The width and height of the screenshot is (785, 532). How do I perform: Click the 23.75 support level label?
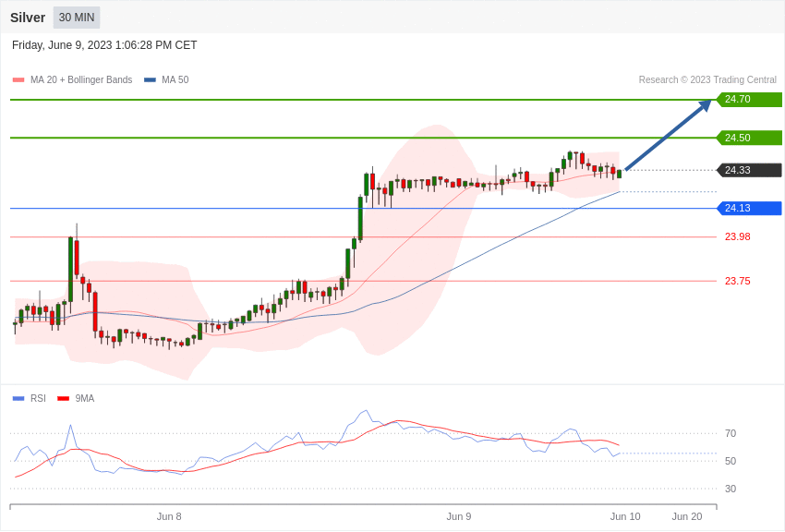738,282
